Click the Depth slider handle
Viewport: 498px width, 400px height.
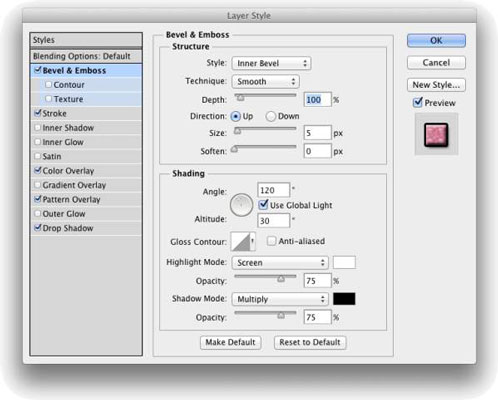coord(240,97)
